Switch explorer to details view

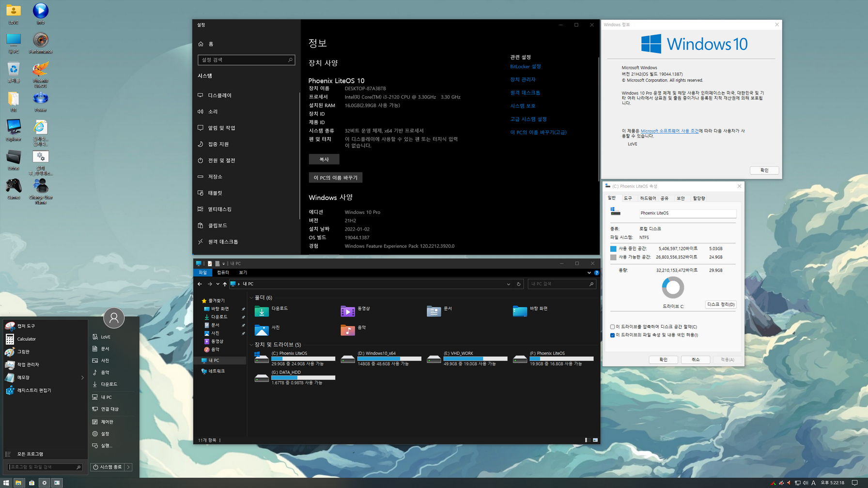[x=587, y=440]
